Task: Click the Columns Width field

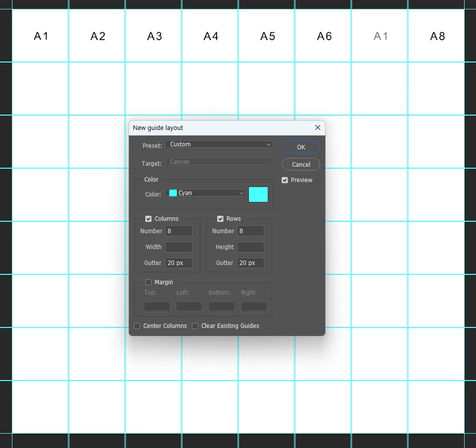Action: 178,247
